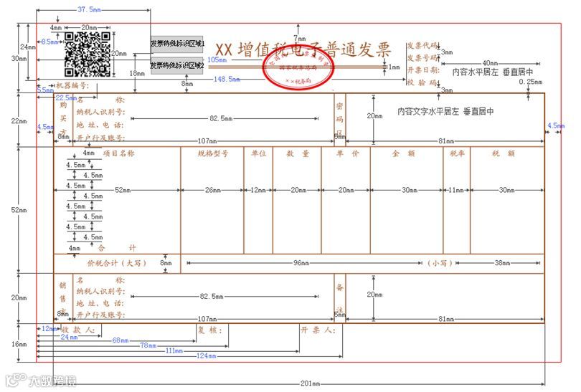581x392 pixels.
Task: Click the 收款人 label
Action: (x=79, y=330)
